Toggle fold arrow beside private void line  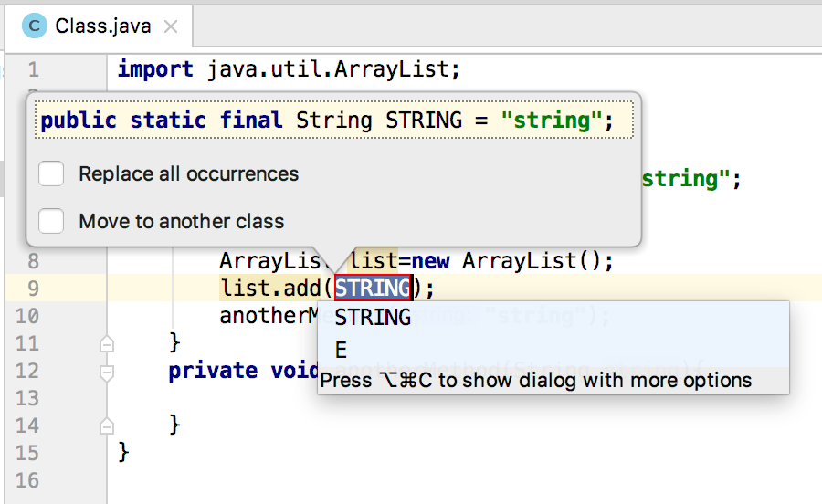tap(107, 372)
